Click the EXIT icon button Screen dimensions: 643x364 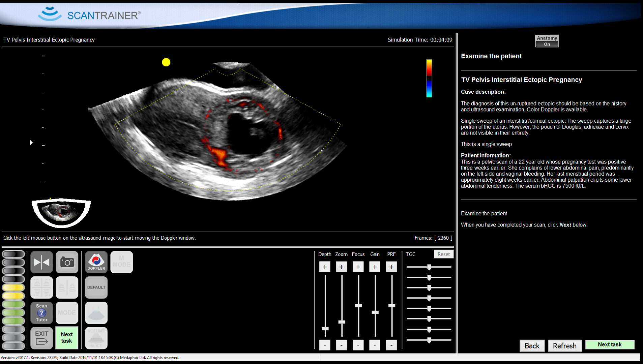41,338
